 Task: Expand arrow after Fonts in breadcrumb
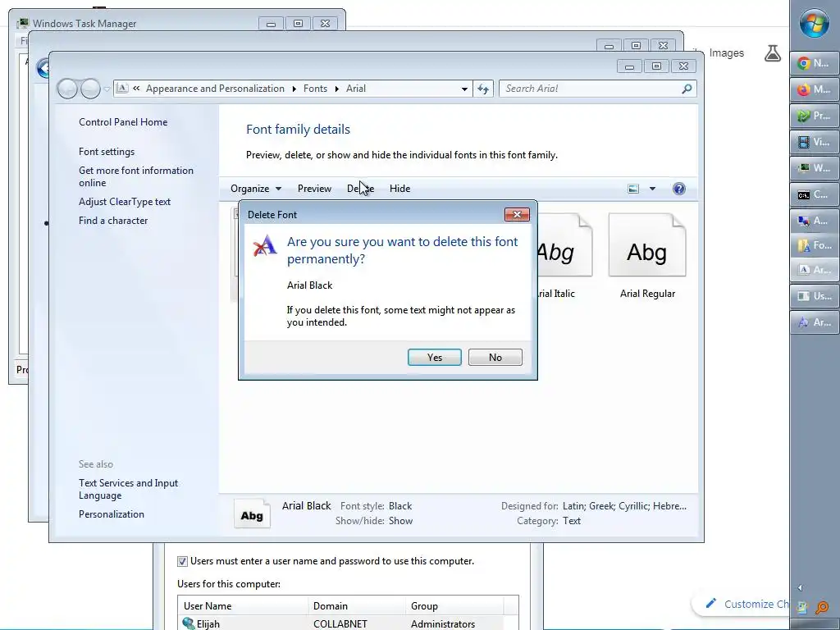pos(336,89)
